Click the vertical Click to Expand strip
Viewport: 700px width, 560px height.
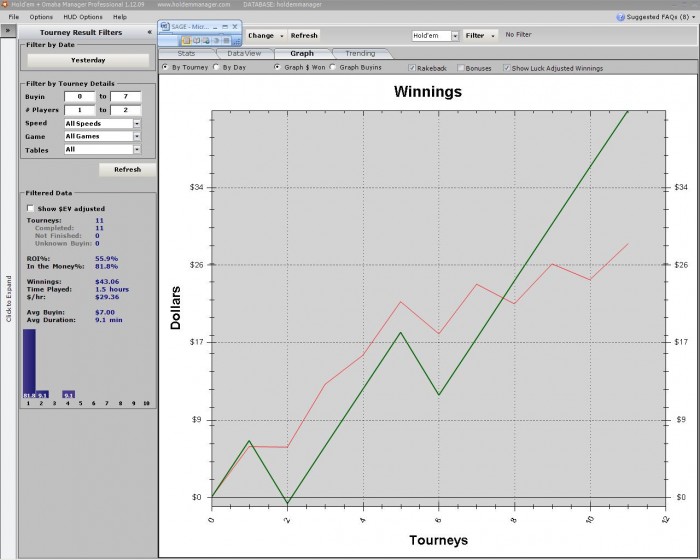tap(8, 298)
